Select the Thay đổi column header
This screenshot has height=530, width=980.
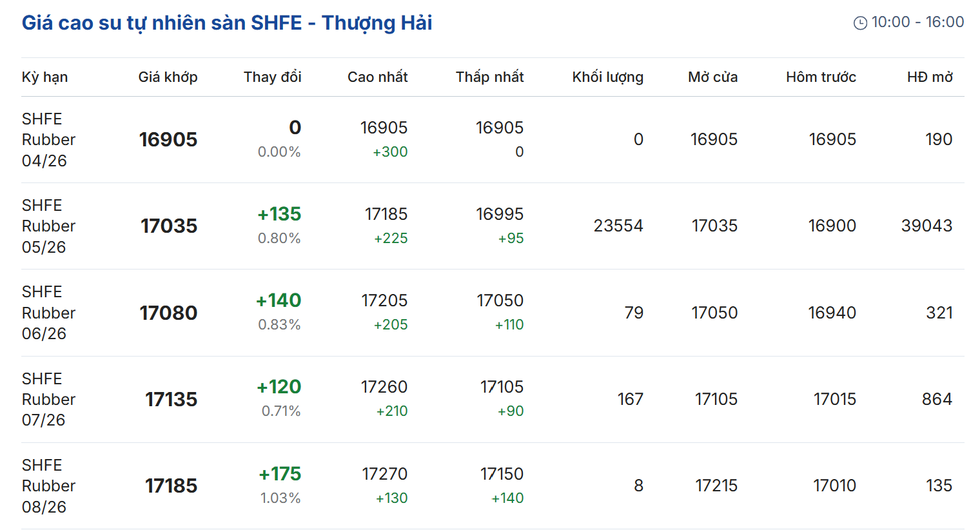click(x=272, y=77)
